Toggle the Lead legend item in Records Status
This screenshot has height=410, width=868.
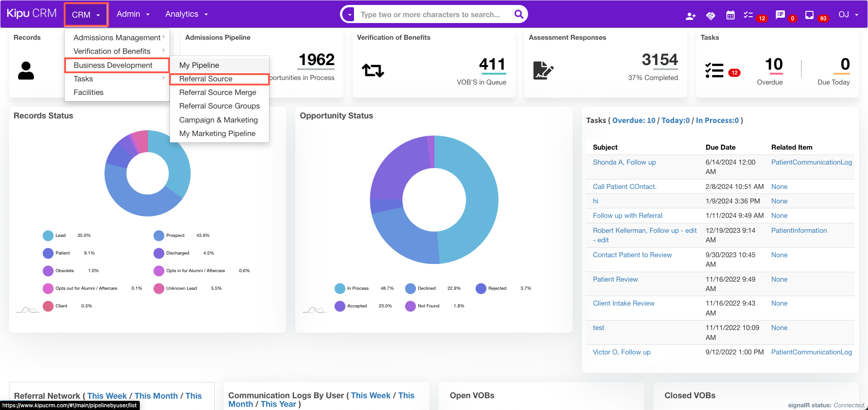(x=61, y=236)
